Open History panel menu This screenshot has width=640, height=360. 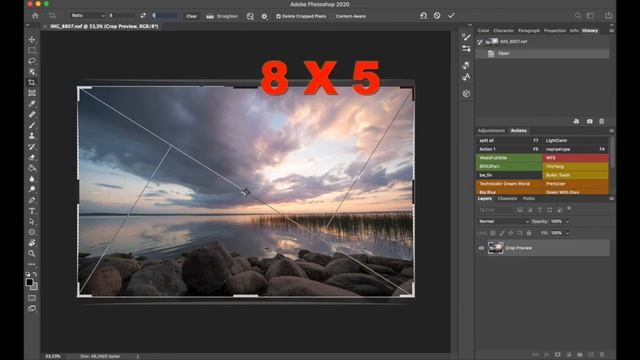(x=611, y=31)
